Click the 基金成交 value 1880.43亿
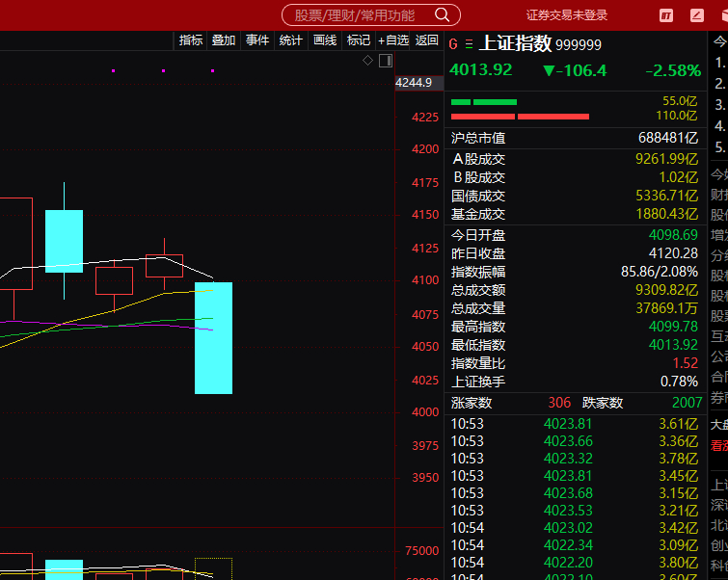The height and width of the screenshot is (580, 728). tap(666, 214)
